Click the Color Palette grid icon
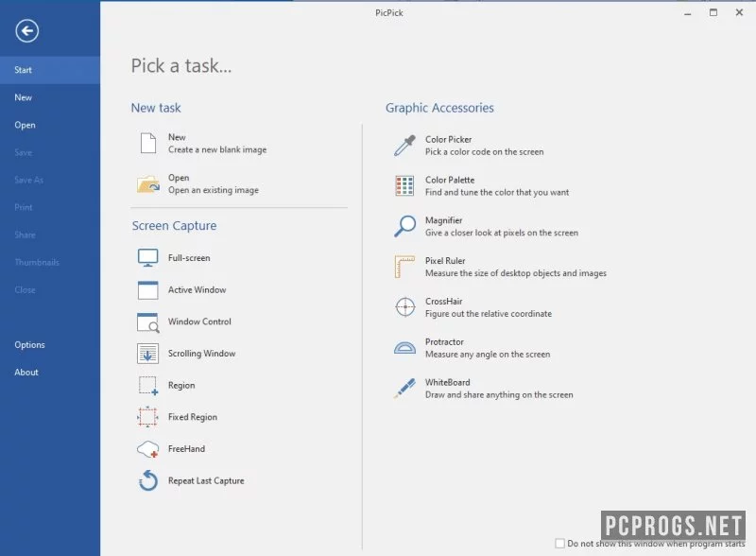This screenshot has width=756, height=556. pos(404,186)
